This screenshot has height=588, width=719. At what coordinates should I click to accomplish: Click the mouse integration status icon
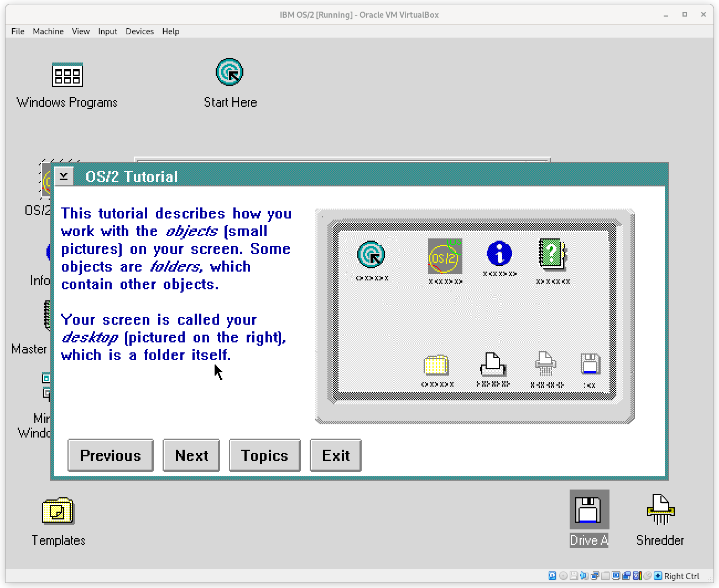tap(647, 576)
